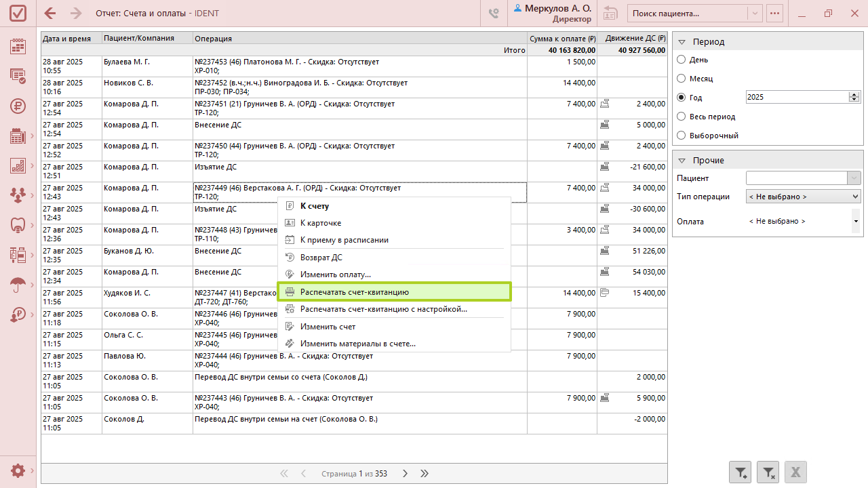Sort by Пациент/Компания column header
Image resolution: width=868 pixels, height=488 pixels.
(147, 39)
